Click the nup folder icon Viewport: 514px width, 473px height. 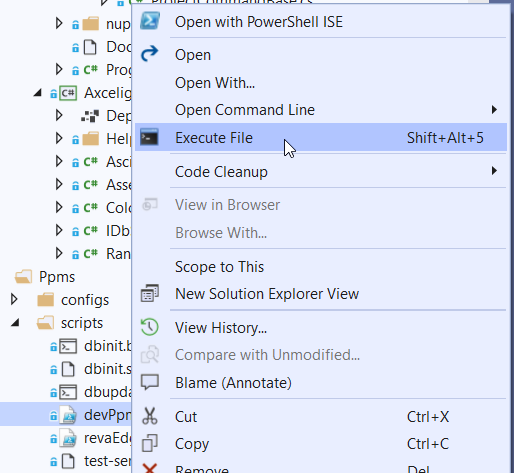[x=90, y=24]
